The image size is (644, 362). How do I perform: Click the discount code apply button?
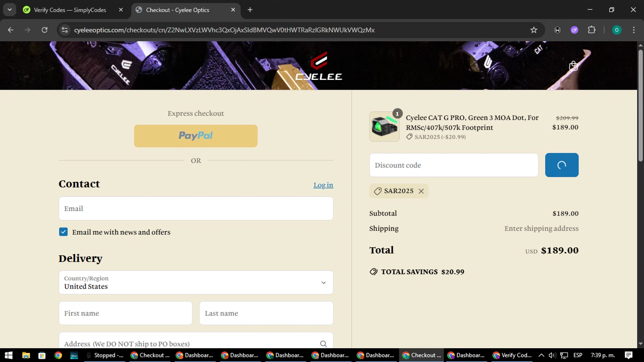point(562,165)
